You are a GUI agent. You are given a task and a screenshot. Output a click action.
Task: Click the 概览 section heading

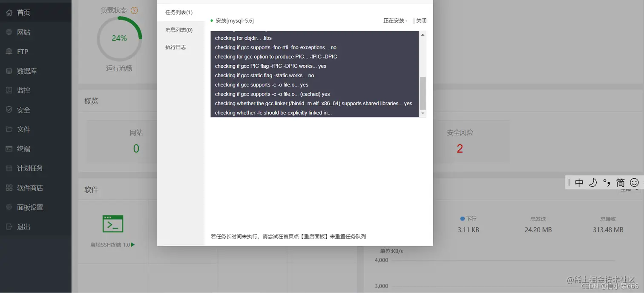91,101
